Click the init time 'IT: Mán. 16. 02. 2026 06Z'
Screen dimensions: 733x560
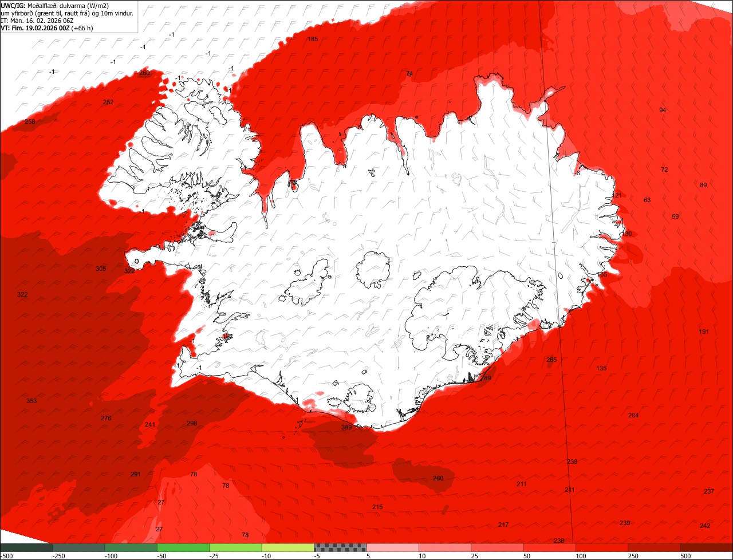(x=37, y=20)
